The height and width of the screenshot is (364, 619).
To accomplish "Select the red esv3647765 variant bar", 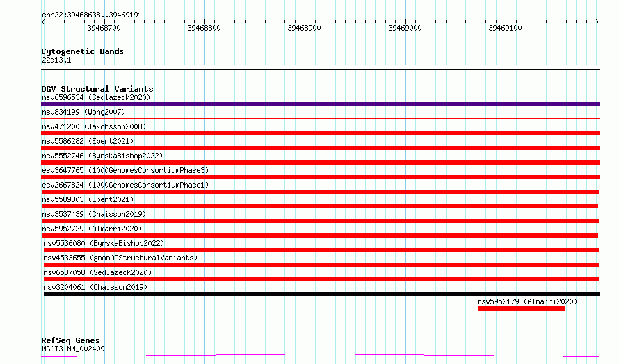I will pyautogui.click(x=320, y=177).
